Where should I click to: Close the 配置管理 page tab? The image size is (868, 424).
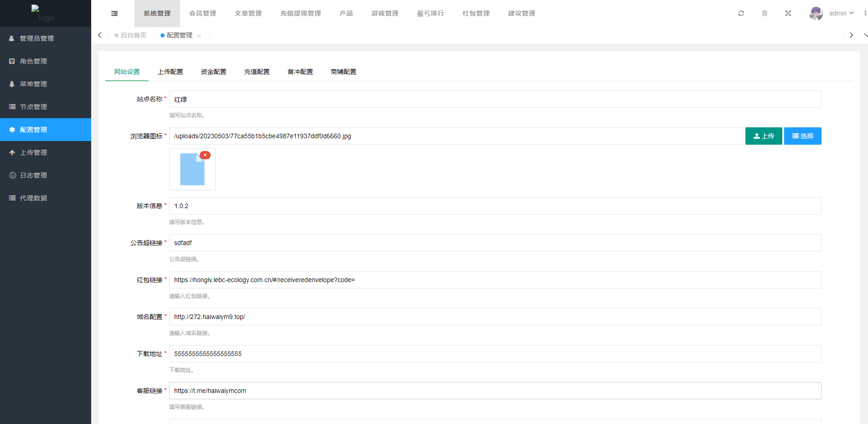pos(199,36)
